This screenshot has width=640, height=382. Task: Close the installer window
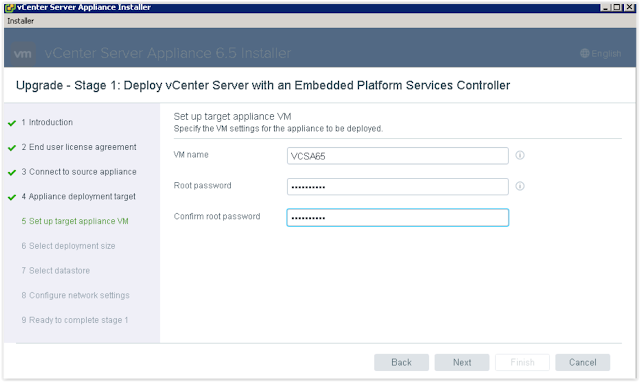tap(629, 7)
